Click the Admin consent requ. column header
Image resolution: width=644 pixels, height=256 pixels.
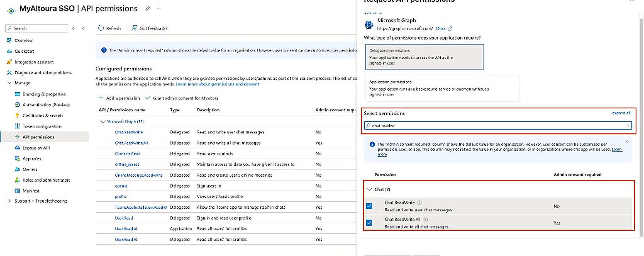[x=336, y=110]
